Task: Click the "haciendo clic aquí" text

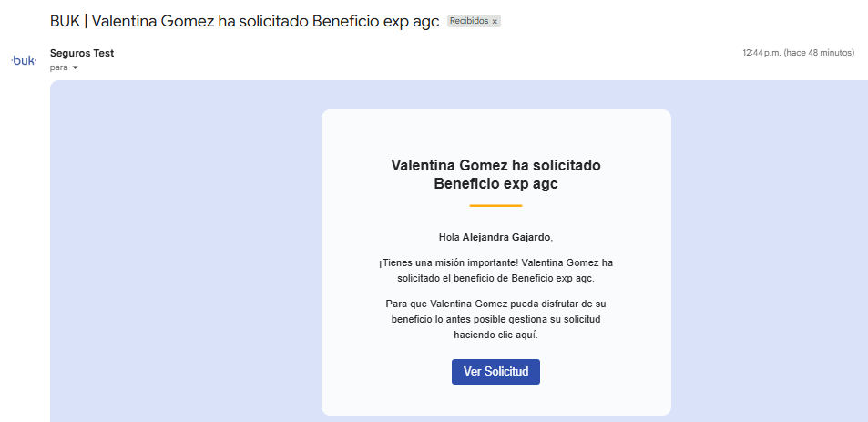Action: (x=495, y=335)
